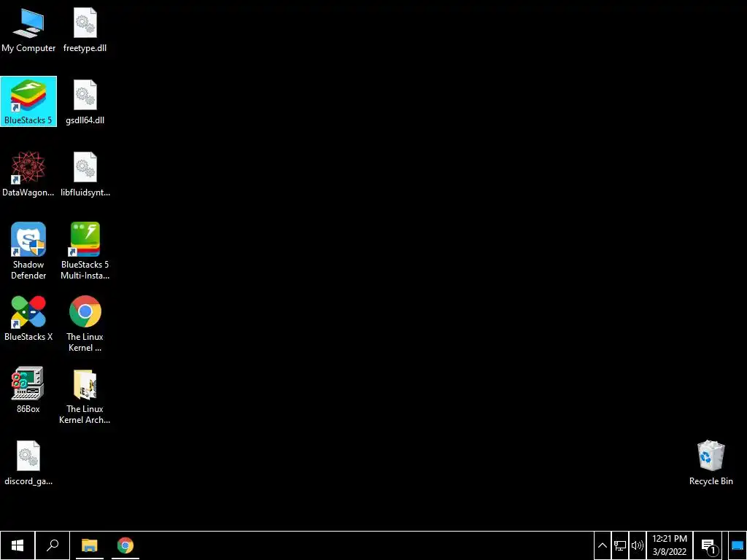Image resolution: width=747 pixels, height=560 pixels.
Task: Open the Action Center notifications icon
Action: [x=709, y=546]
